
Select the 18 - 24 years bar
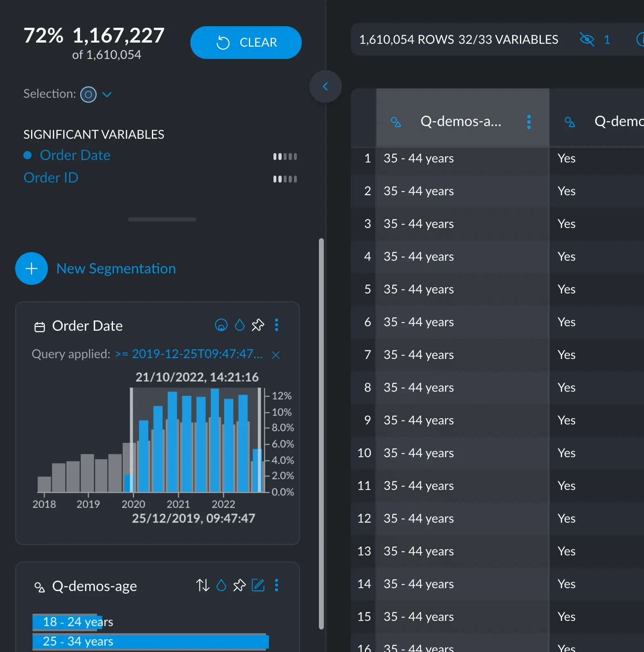click(67, 622)
